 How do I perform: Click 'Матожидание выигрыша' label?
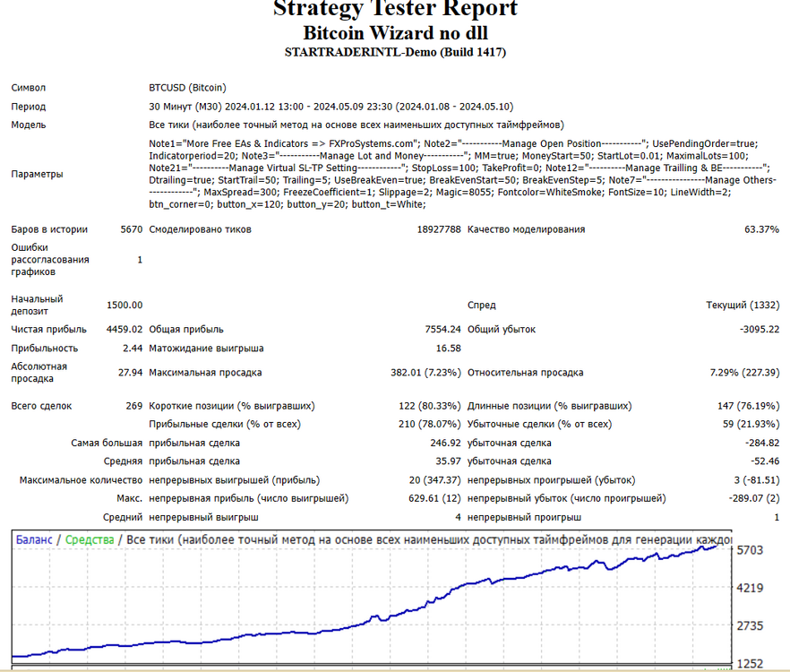pyautogui.click(x=206, y=349)
